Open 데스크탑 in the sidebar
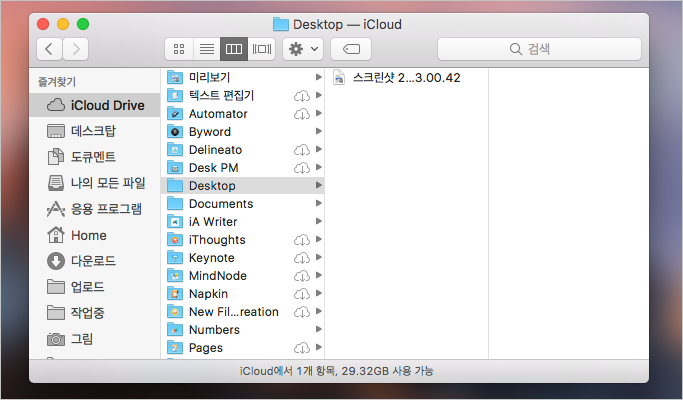Image resolution: width=683 pixels, height=400 pixels. point(95,131)
